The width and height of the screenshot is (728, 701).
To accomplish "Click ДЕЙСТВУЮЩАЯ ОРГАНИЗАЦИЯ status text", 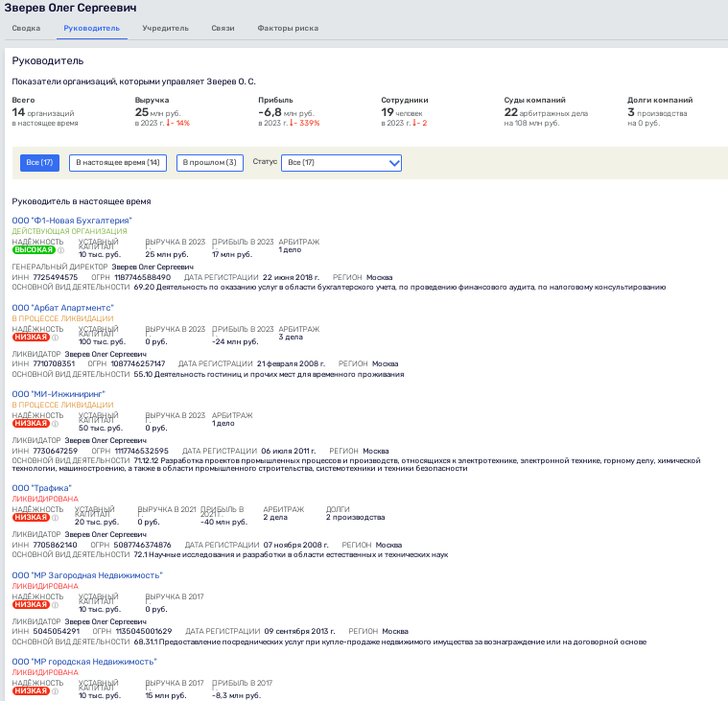I will [x=69, y=231].
